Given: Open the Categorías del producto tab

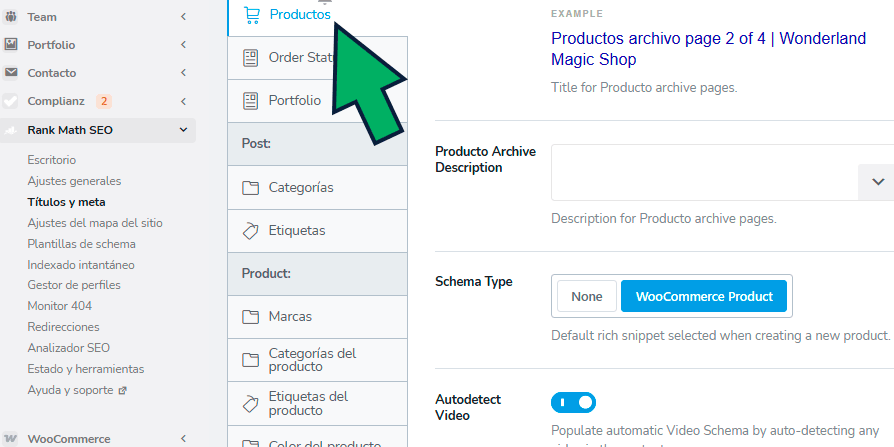Looking at the screenshot, I should (x=317, y=360).
